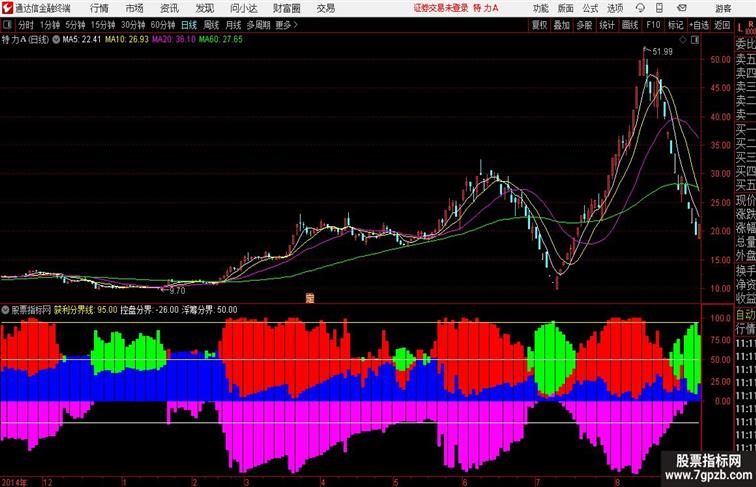
Task: Click the diamond icon at chart top-right
Action: click(x=683, y=40)
